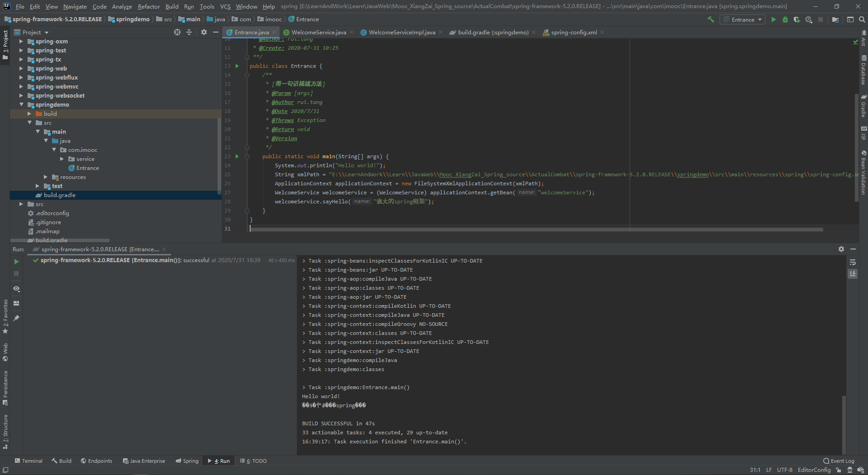Click the Stop square in the top toolbar

coord(821,19)
